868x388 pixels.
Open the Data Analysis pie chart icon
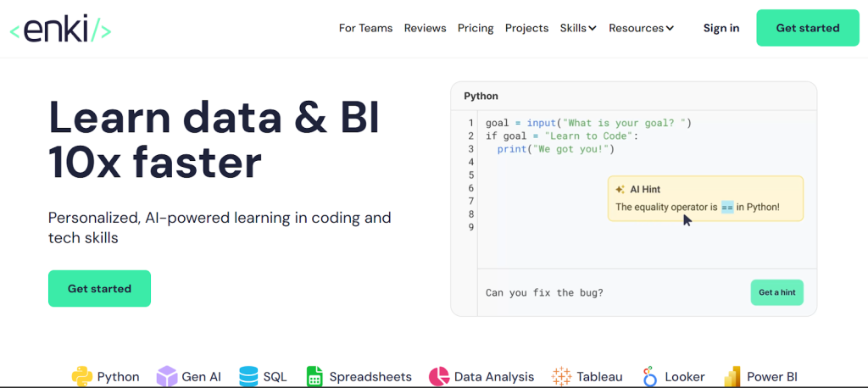(x=438, y=376)
